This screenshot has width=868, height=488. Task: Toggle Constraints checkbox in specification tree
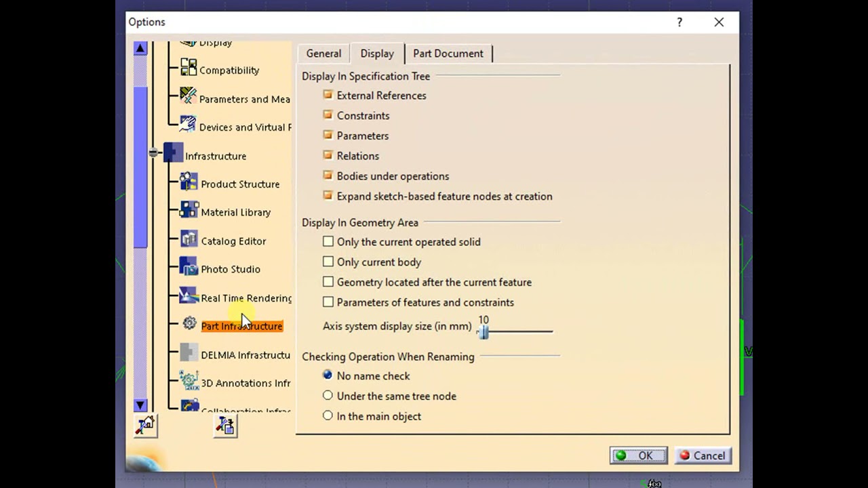pyautogui.click(x=328, y=115)
